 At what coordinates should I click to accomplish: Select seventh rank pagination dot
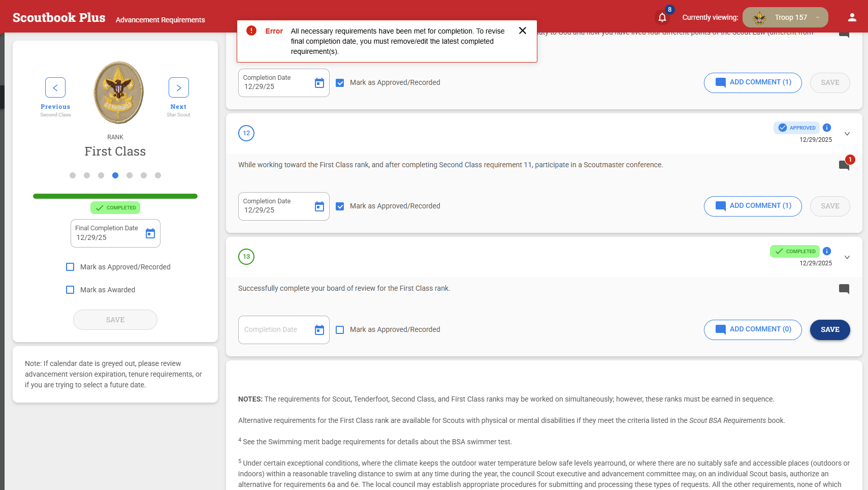click(x=158, y=175)
